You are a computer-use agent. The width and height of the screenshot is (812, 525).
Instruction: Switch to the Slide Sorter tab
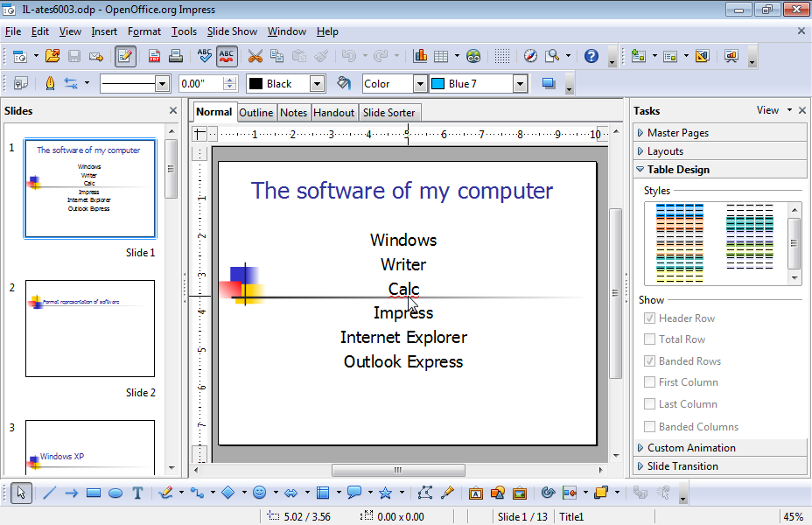click(388, 112)
